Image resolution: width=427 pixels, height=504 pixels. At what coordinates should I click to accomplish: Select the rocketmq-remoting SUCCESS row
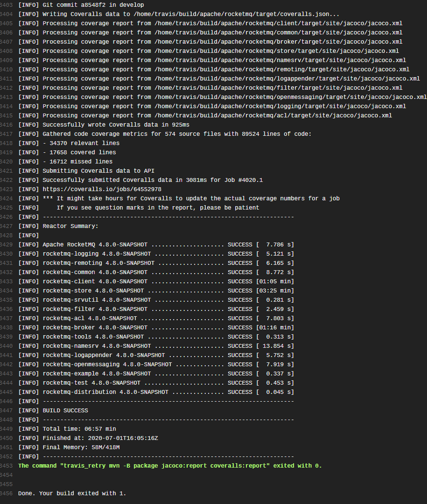coord(156,263)
